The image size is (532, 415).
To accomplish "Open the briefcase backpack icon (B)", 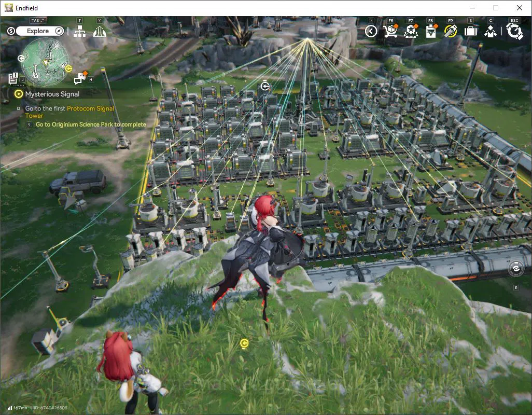I will click(471, 31).
